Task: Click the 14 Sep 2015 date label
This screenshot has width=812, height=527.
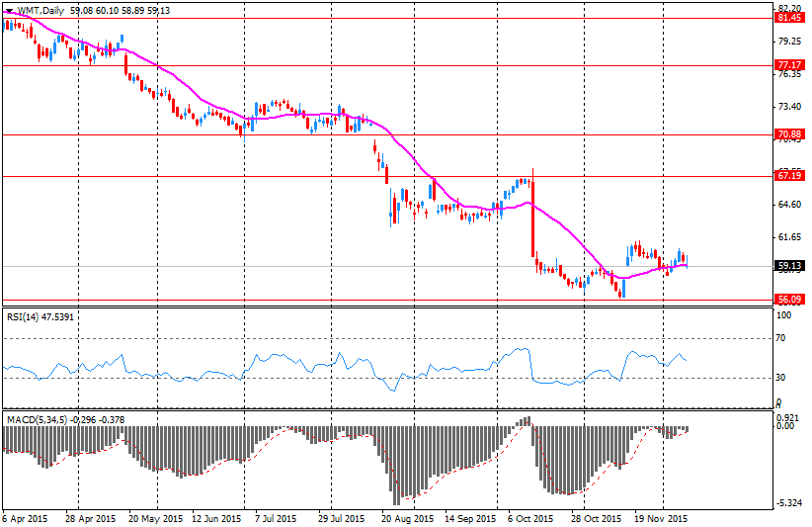Action: (x=470, y=519)
